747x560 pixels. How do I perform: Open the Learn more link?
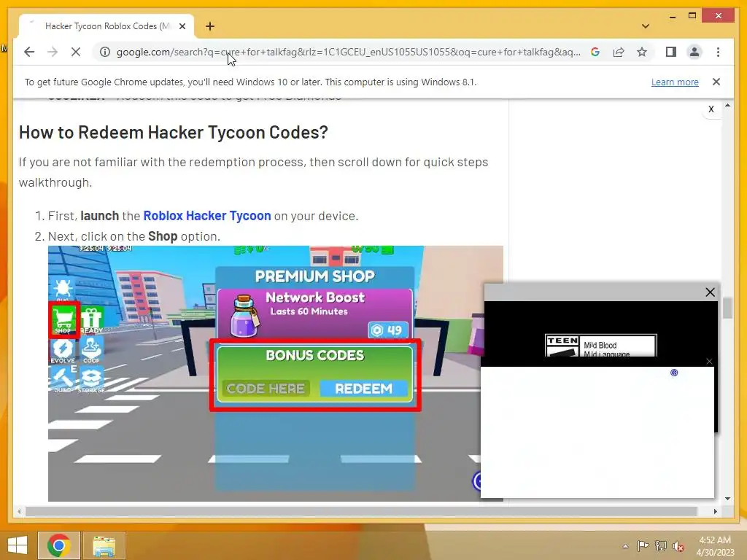click(675, 82)
